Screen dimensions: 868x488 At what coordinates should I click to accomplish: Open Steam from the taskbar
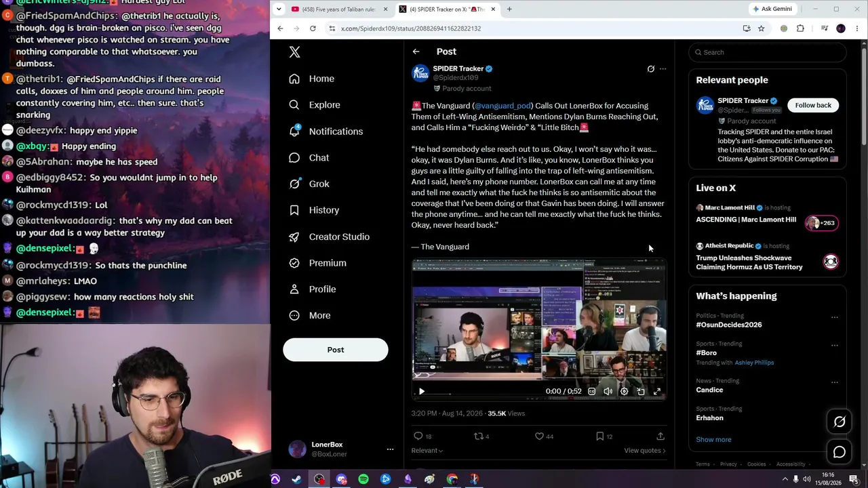click(x=297, y=479)
